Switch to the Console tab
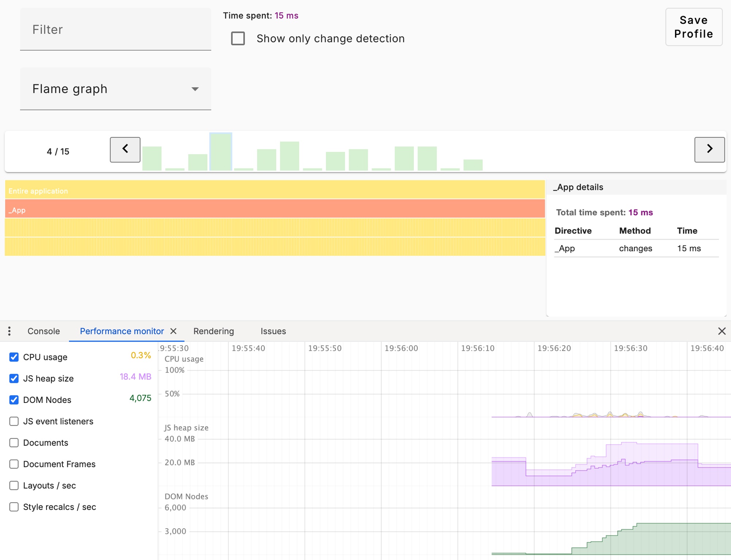731x560 pixels. click(43, 331)
